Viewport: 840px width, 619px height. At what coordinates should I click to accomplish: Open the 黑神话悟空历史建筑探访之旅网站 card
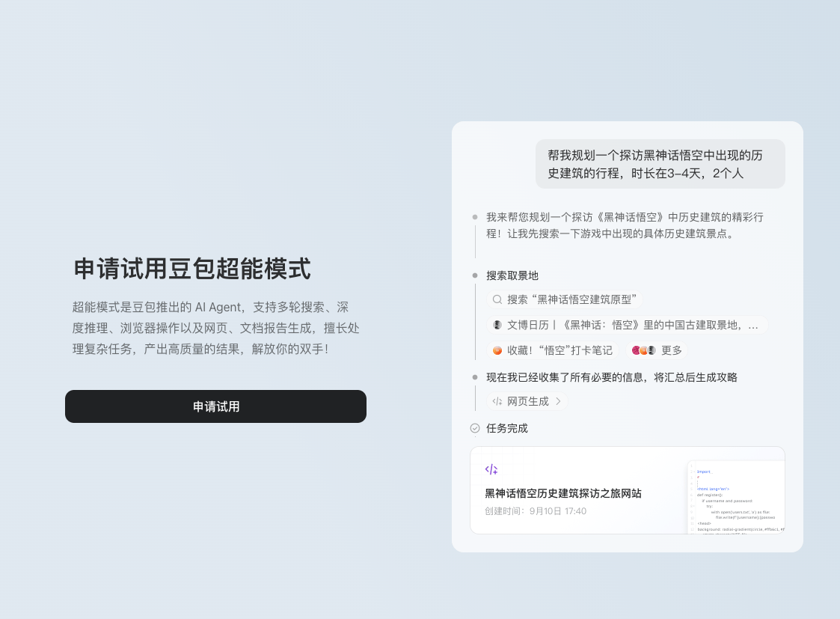point(628,490)
